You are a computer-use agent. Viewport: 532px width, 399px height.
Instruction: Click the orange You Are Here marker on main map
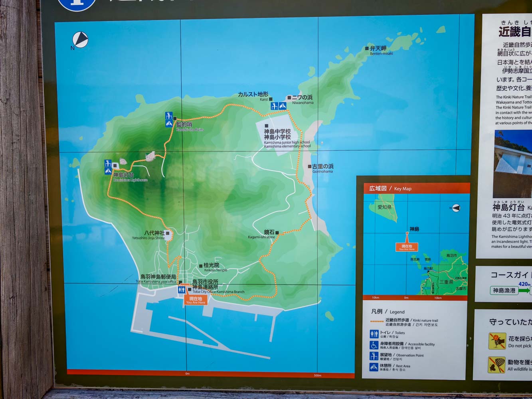coord(196,300)
